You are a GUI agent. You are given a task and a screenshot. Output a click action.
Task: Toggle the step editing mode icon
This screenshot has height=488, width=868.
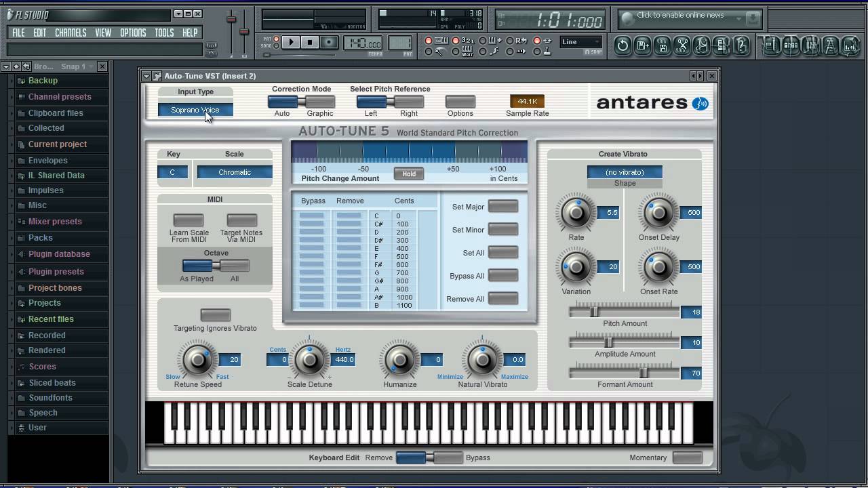pos(492,52)
